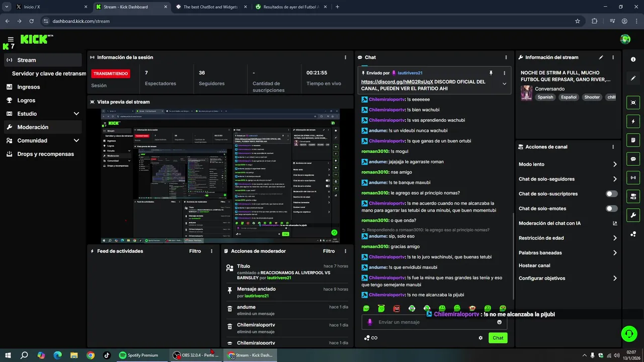The image size is (644, 362).
Task: Open Moderación del chat con IA external link
Action: click(x=615, y=223)
